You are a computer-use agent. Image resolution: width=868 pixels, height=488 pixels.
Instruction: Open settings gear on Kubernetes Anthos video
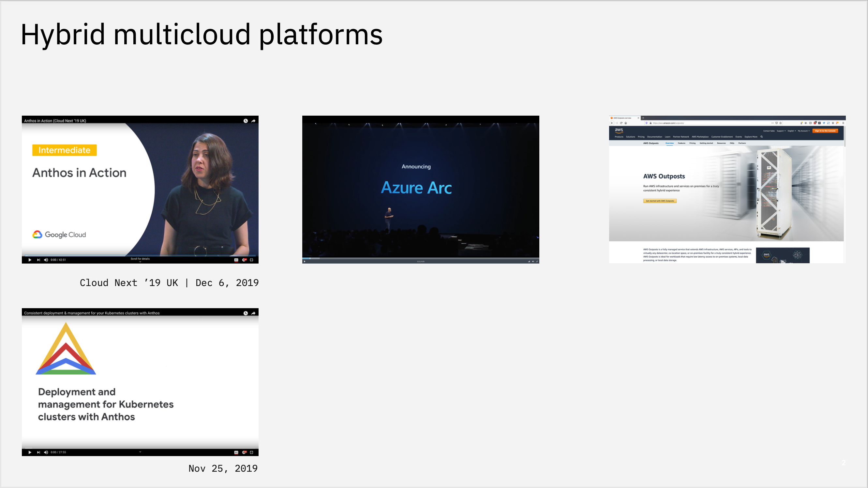(244, 452)
